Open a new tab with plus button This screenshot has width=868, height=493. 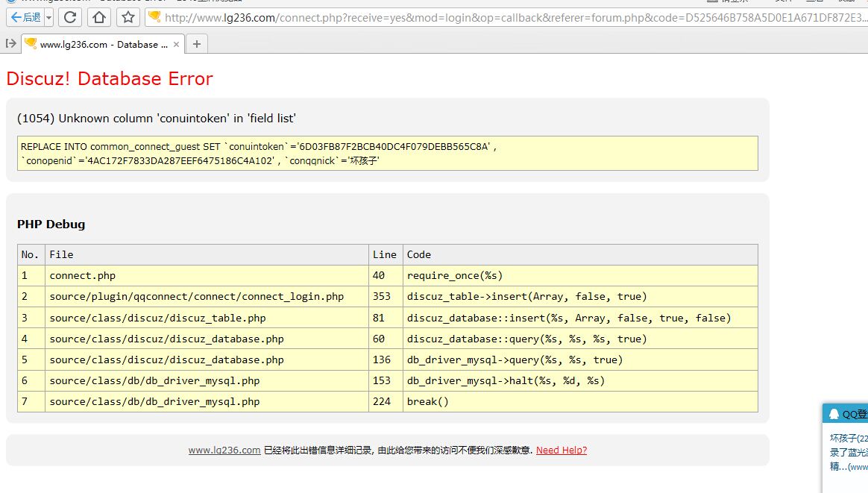point(197,44)
